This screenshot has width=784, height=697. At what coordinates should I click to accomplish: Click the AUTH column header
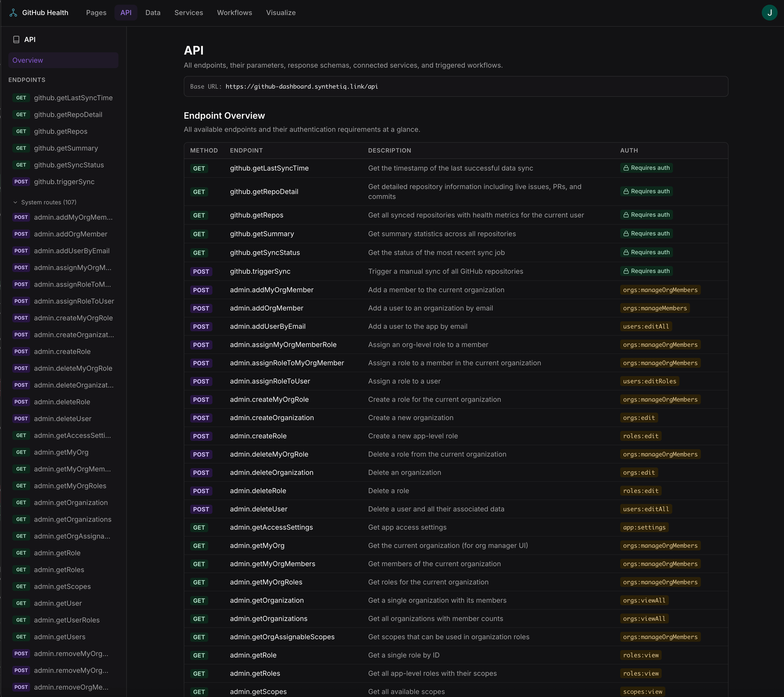[x=629, y=151]
